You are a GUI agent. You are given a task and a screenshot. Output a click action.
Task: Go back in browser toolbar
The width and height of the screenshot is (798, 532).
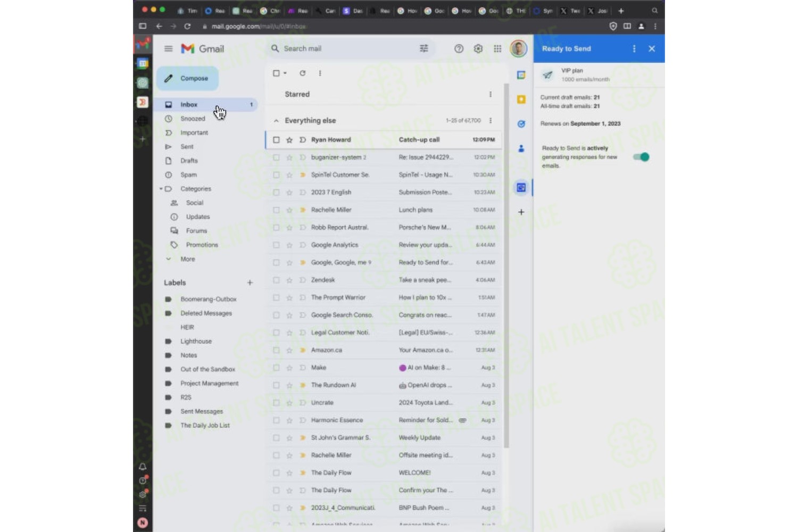click(159, 26)
